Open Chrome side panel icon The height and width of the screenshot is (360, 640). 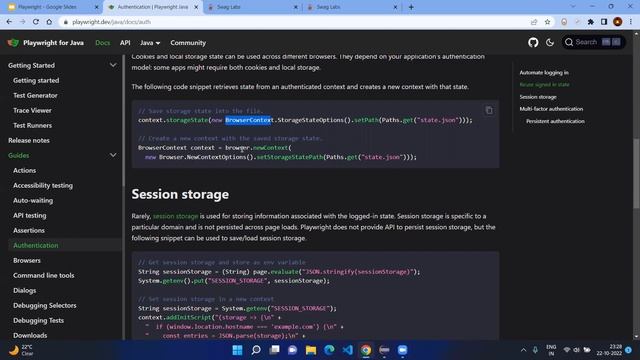604,22
